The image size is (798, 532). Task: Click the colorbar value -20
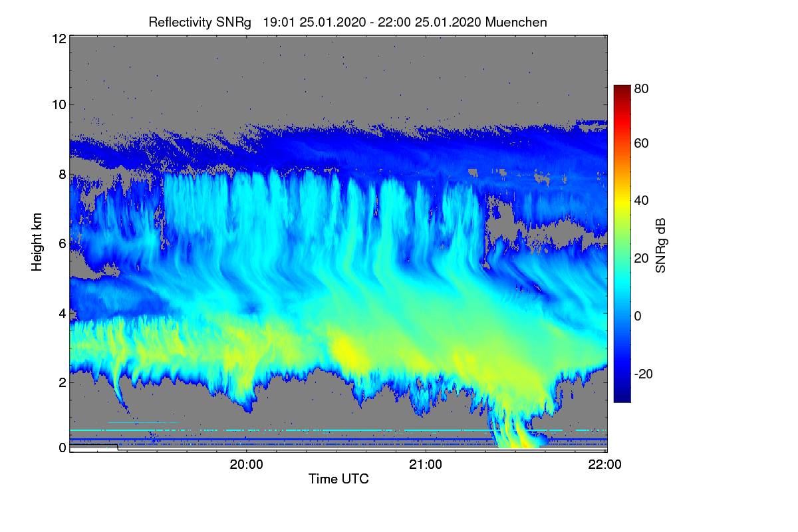(x=643, y=374)
